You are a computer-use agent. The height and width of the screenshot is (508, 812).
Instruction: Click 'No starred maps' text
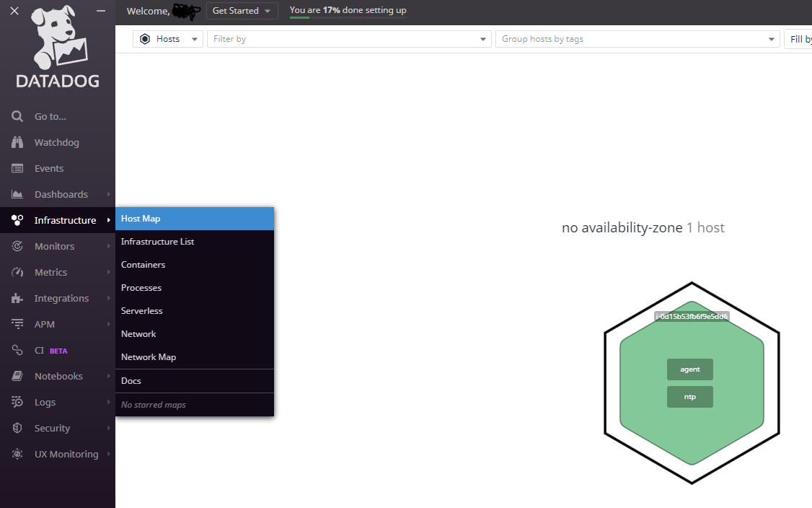tap(154, 404)
